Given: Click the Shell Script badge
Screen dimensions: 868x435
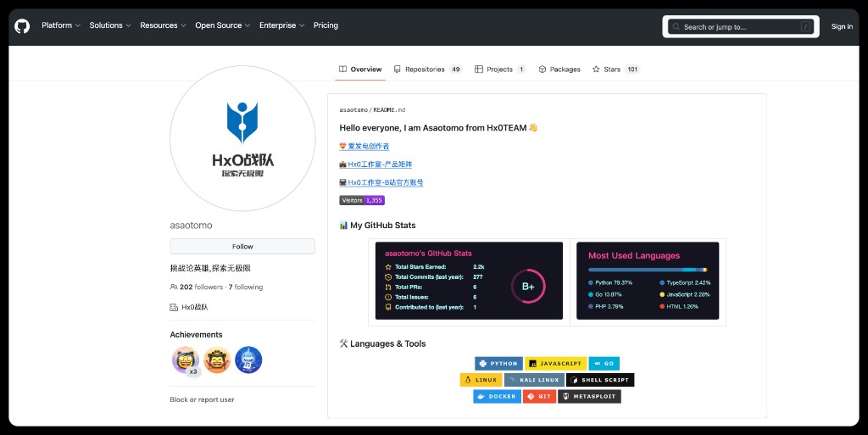Looking at the screenshot, I should click(600, 380).
